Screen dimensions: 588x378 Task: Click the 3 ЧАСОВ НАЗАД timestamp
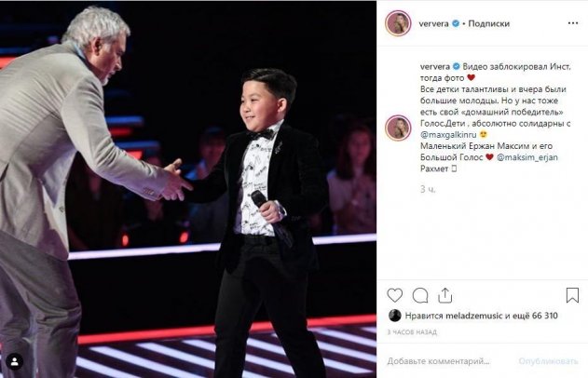point(412,332)
